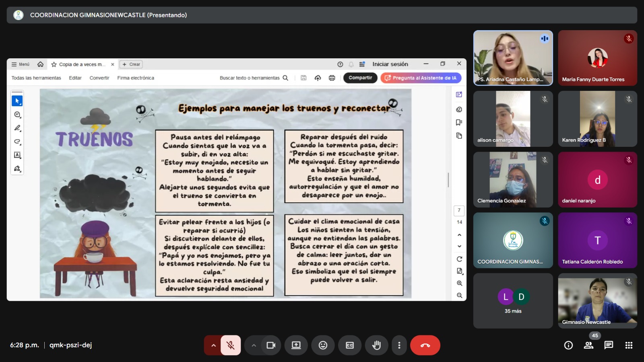The height and width of the screenshot is (362, 644).
Task: Open page display options icon
Action: pyautogui.click(x=459, y=271)
